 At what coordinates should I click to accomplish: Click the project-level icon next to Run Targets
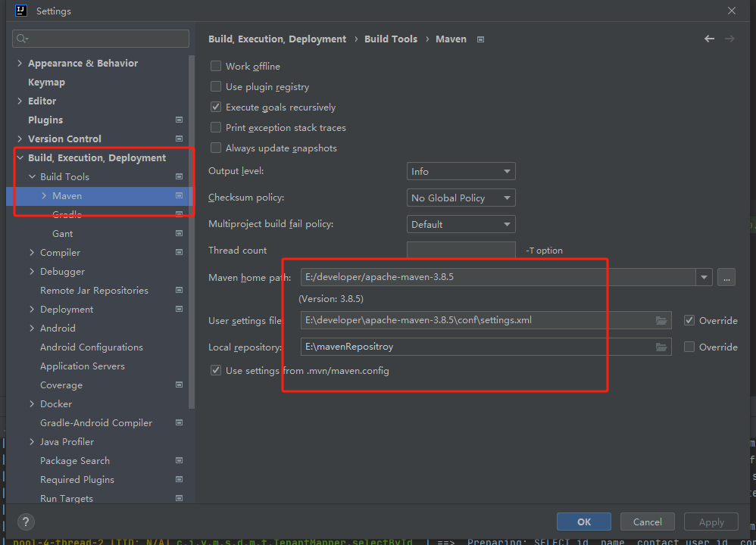tap(179, 498)
